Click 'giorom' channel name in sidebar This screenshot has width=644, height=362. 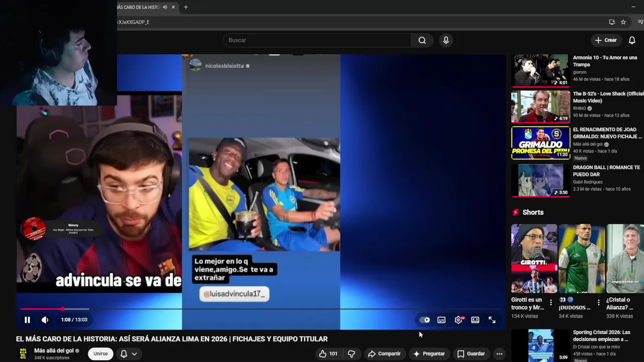tap(580, 72)
